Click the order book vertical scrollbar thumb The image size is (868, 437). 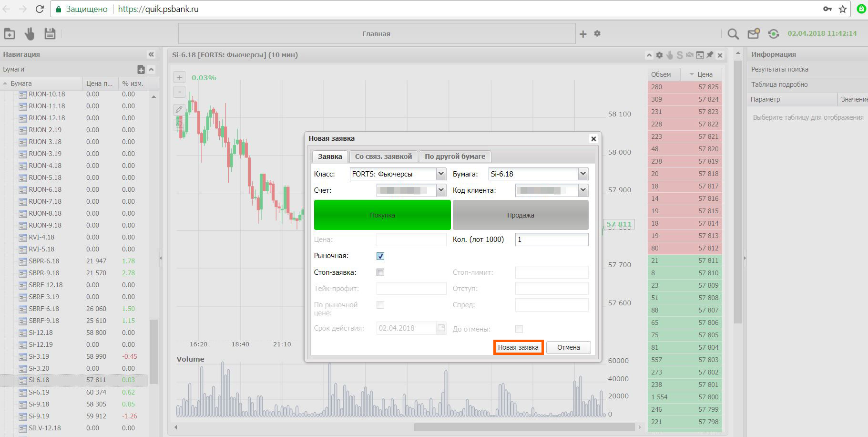(738, 191)
